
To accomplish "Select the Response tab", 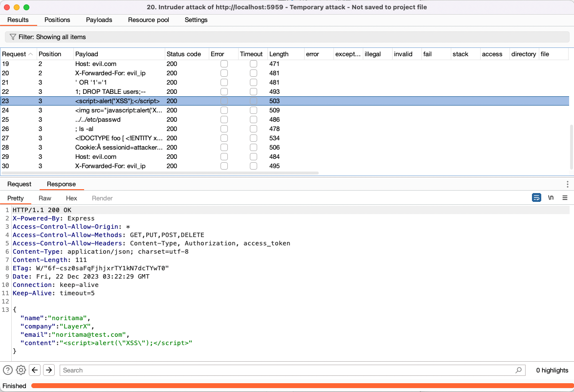I will coord(61,184).
